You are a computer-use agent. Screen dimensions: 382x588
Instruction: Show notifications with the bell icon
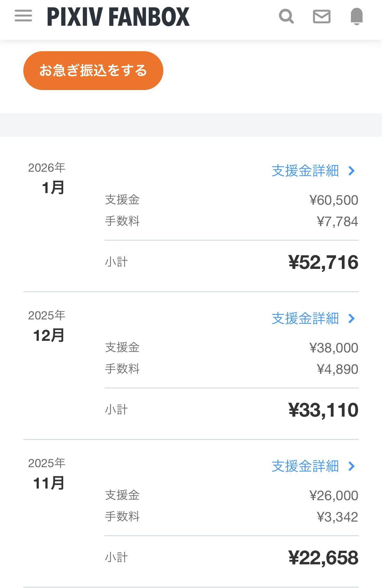point(356,16)
